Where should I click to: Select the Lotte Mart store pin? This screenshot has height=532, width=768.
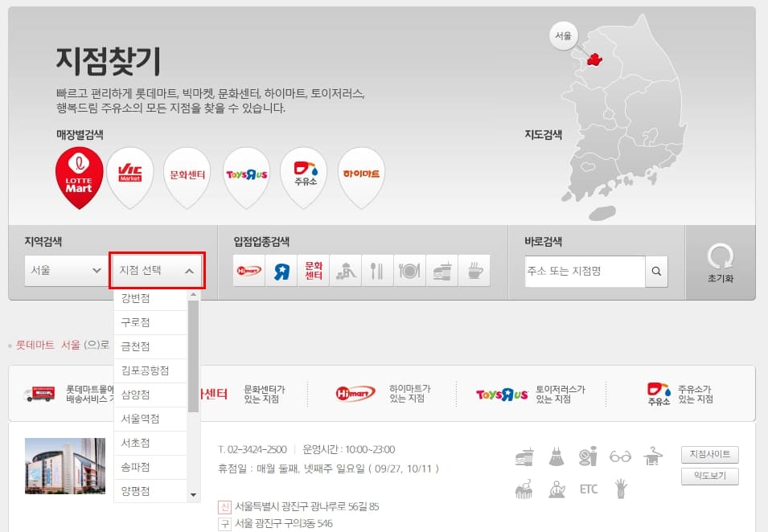tap(79, 178)
